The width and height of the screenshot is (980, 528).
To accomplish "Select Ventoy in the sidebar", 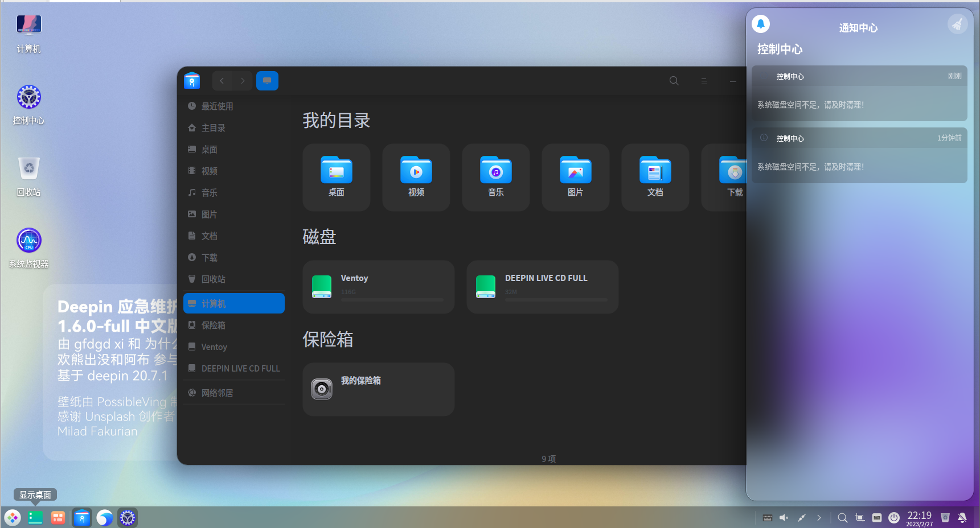I will coord(234,347).
